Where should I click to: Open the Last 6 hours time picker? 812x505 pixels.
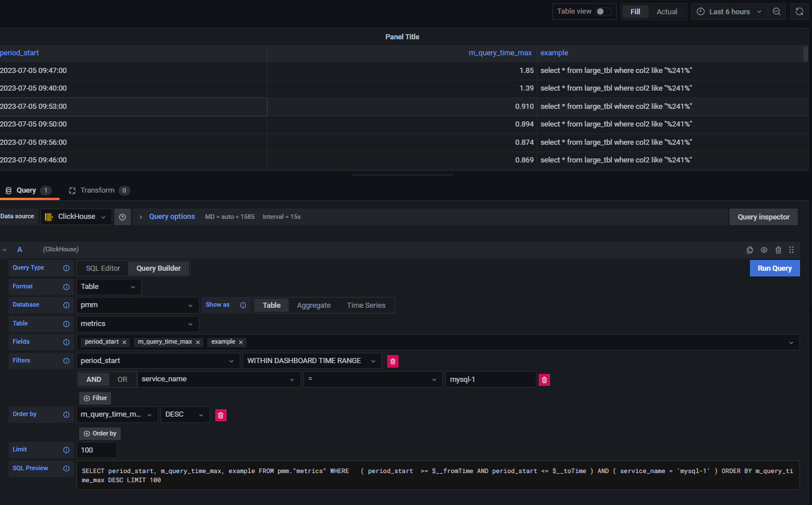[729, 11]
